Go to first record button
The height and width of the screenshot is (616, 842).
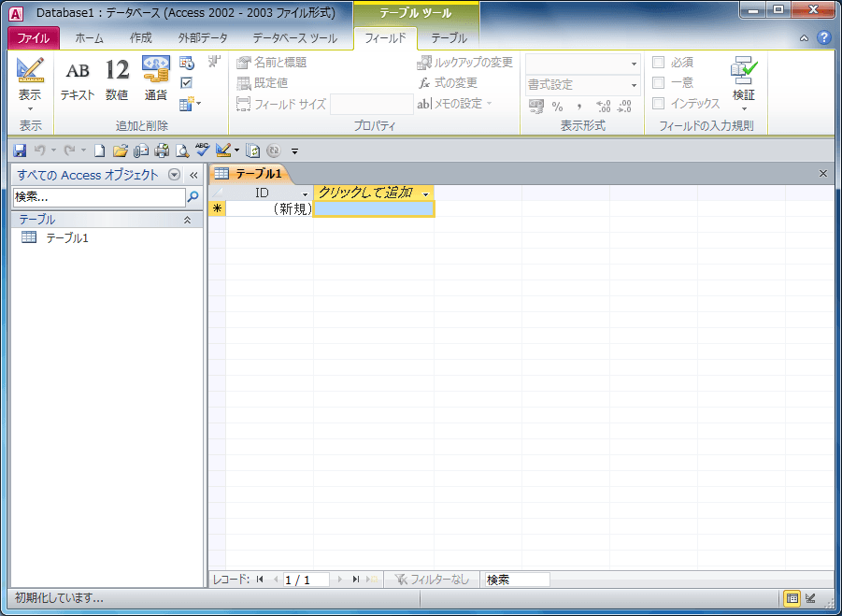tap(260, 580)
